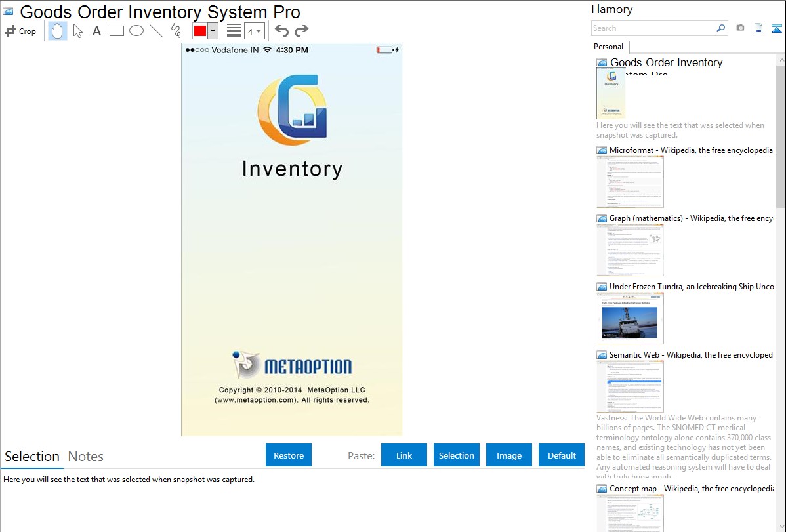786x532 pixels.
Task: Click the page document icon
Action: 758,28
